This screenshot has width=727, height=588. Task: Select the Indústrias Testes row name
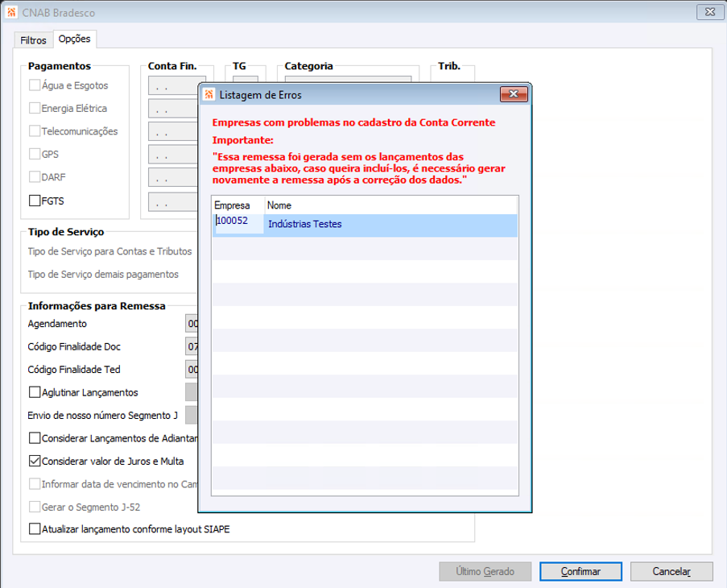click(x=304, y=224)
